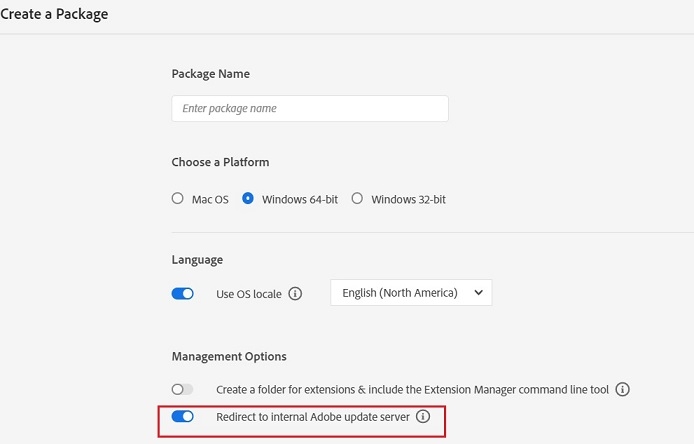The image size is (694, 444).
Task: Click the "Mac OS" label text
Action: (x=210, y=200)
